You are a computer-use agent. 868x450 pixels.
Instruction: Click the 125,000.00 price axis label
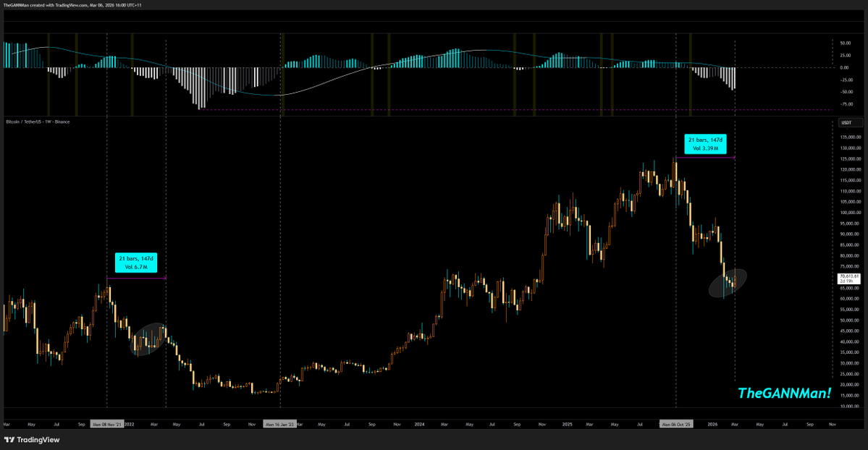(x=851, y=159)
